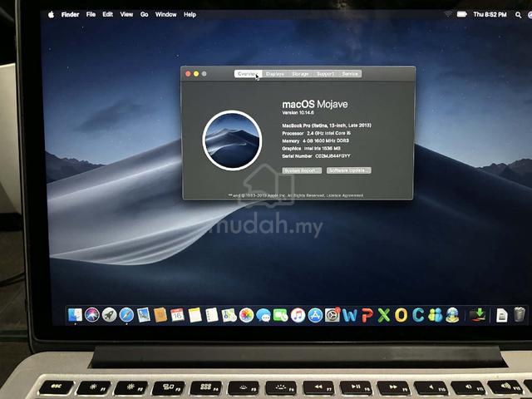Viewport: 532px width, 399px height.
Task: Open the Trash in Dock
Action: click(519, 314)
